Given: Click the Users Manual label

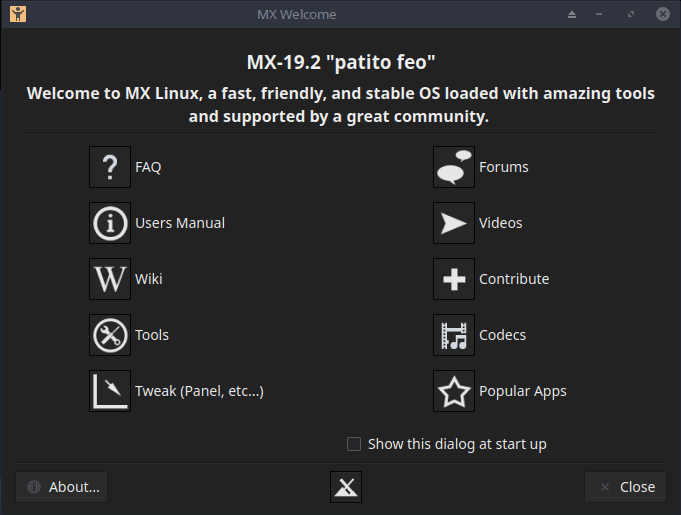Looking at the screenshot, I should 180,223.
